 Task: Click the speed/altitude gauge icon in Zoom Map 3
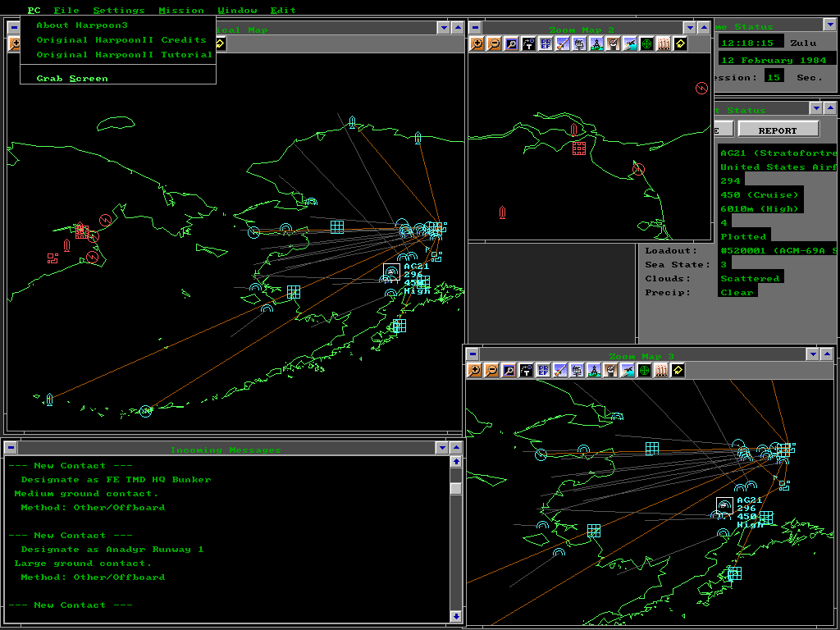pos(610,370)
